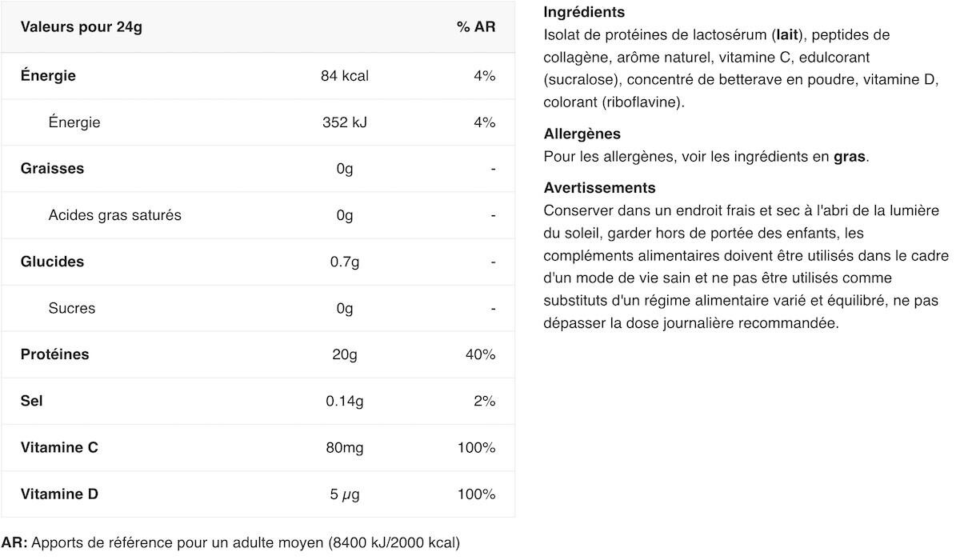
Task: Click the "352 kJ" energy value
Action: pos(344,122)
